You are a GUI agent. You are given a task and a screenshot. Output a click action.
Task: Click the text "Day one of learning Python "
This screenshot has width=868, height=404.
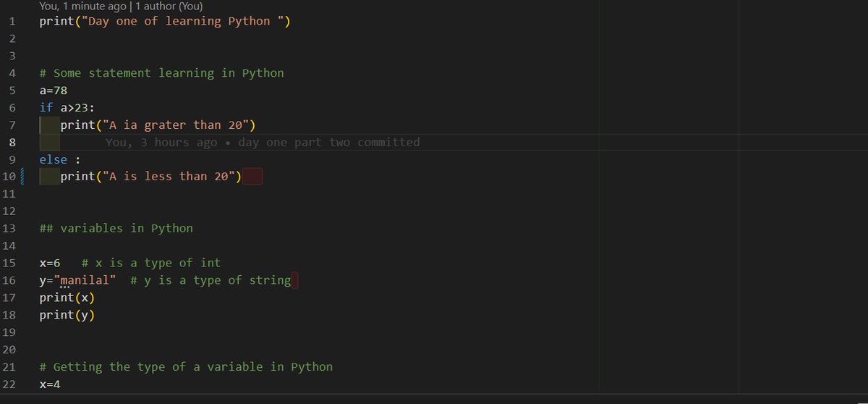coord(183,21)
